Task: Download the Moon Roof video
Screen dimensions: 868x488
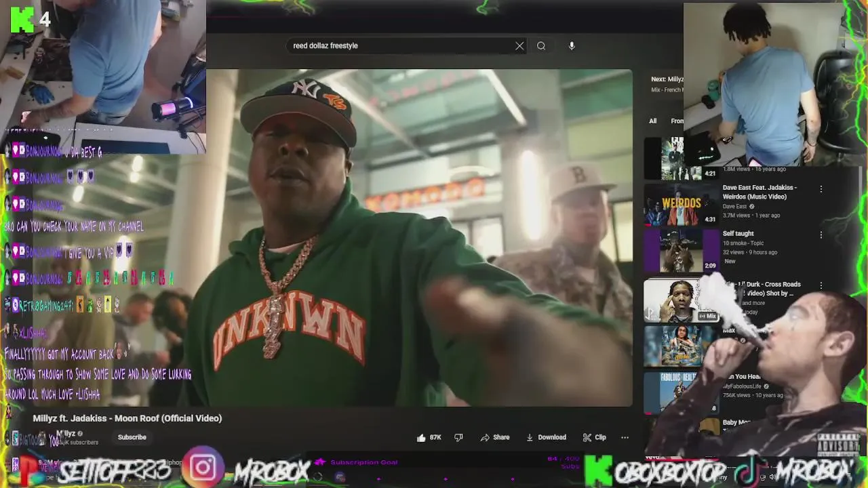Action: pos(546,437)
